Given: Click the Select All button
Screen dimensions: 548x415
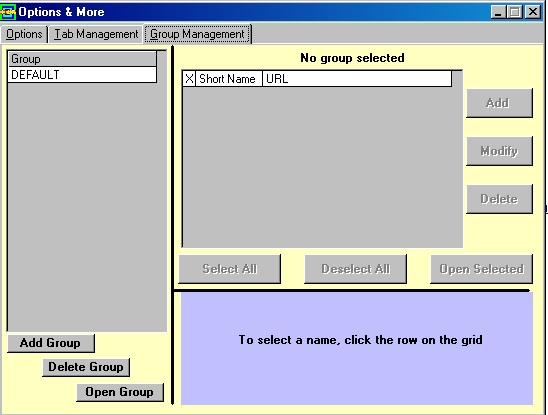Looking at the screenshot, I should coord(230,269).
